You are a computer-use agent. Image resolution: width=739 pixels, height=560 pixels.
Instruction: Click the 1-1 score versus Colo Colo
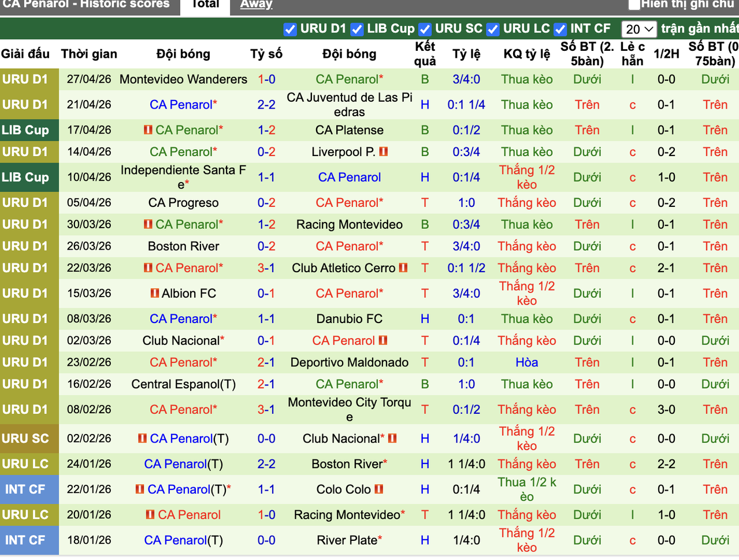click(x=266, y=489)
